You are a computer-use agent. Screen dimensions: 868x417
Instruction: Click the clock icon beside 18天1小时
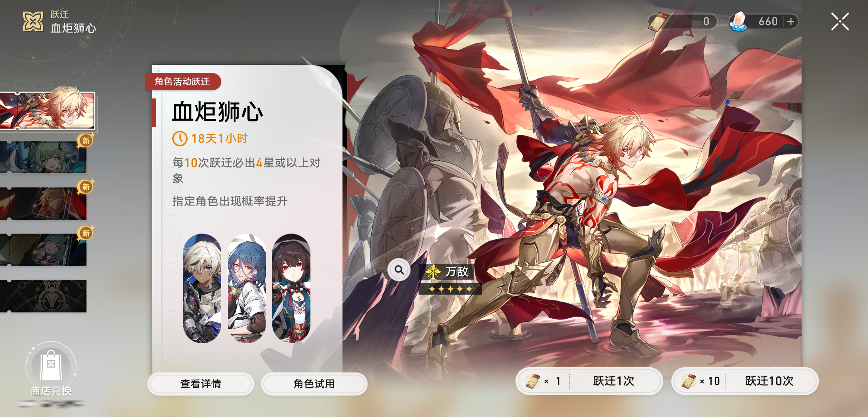180,139
